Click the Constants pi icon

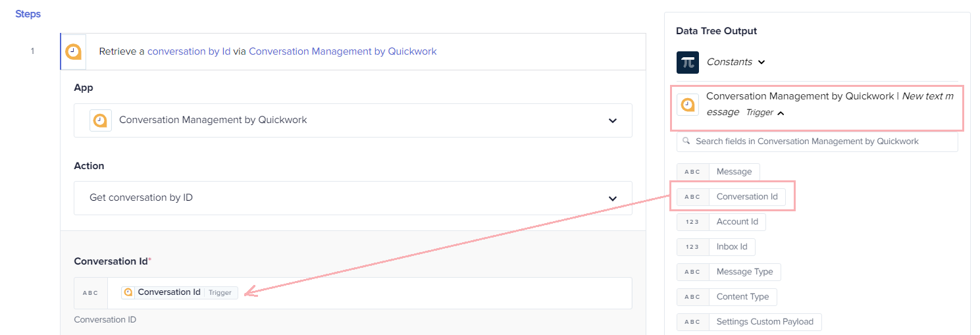[687, 62]
